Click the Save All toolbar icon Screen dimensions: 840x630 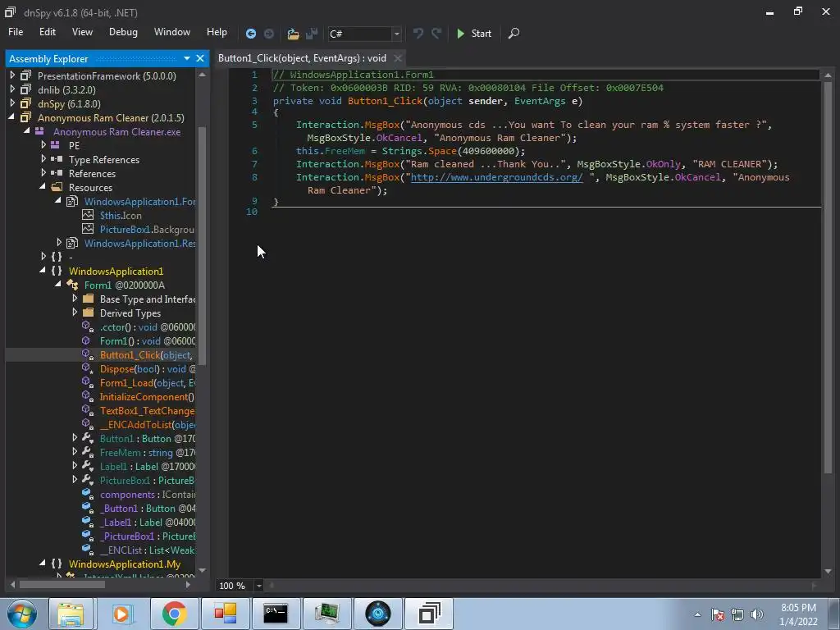pos(312,34)
